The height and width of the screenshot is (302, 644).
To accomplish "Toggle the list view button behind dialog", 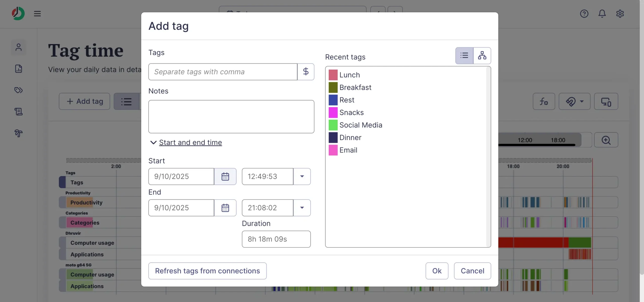I will [127, 102].
